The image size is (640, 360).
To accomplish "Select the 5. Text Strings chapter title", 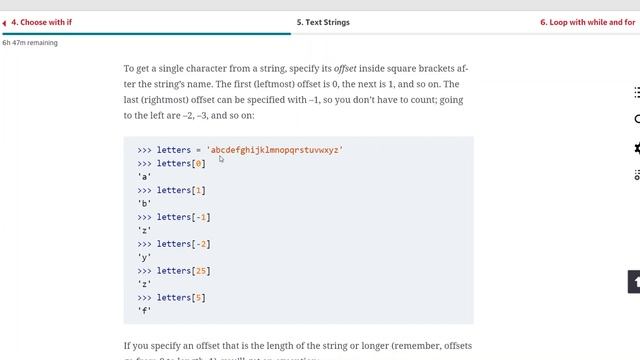I will [x=323, y=22].
